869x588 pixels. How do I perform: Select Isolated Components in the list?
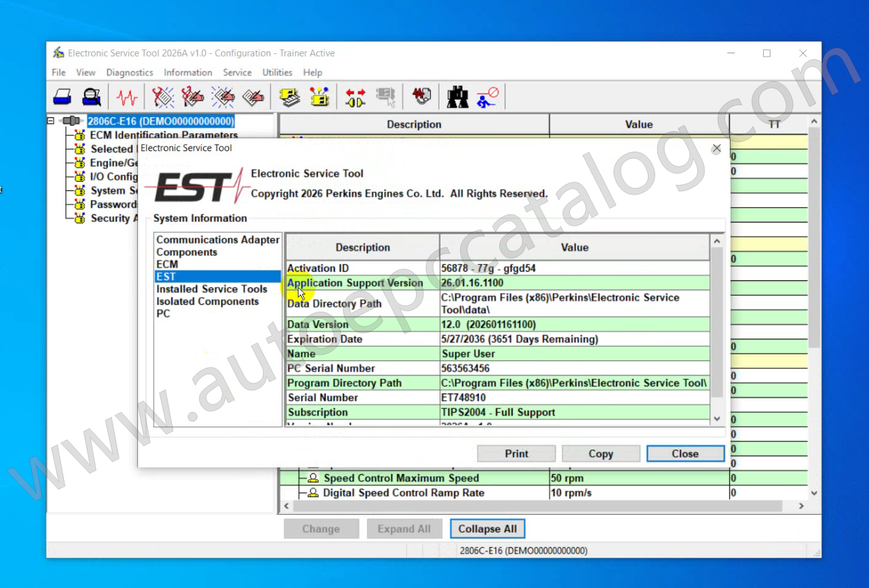tap(207, 302)
